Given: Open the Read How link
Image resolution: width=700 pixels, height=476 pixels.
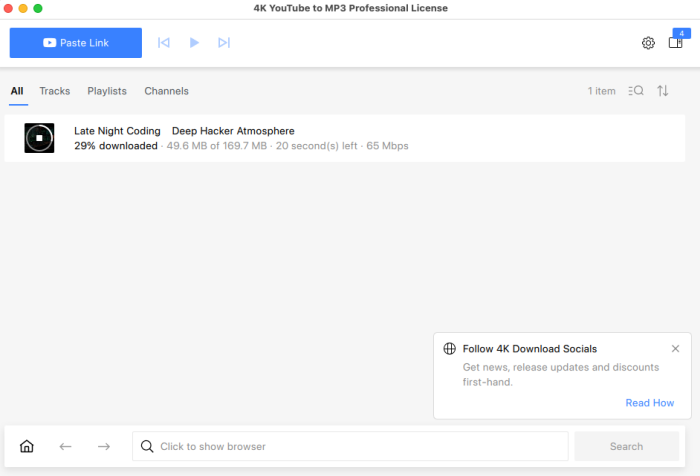Looking at the screenshot, I should tap(650, 403).
